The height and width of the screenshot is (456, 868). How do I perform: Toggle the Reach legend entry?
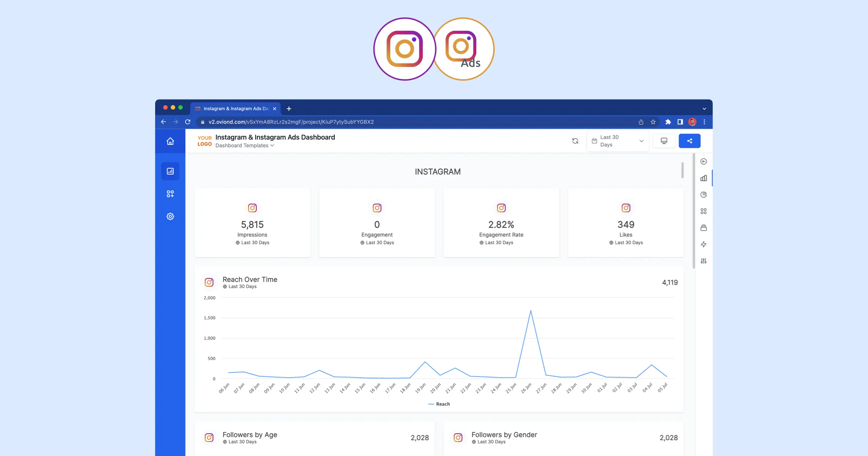click(439, 404)
